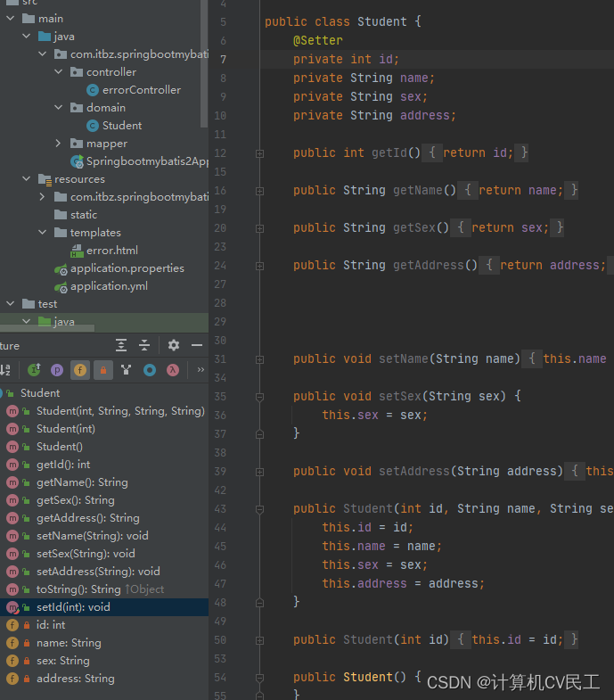Collapse the controller package folder
614x700 pixels.
[59, 72]
